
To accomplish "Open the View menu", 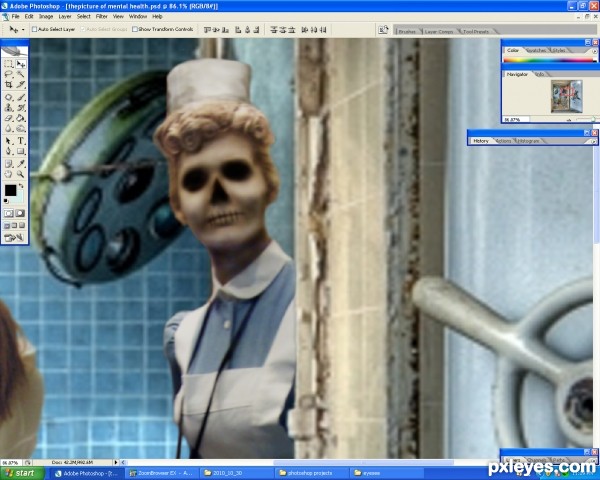I will [118, 16].
